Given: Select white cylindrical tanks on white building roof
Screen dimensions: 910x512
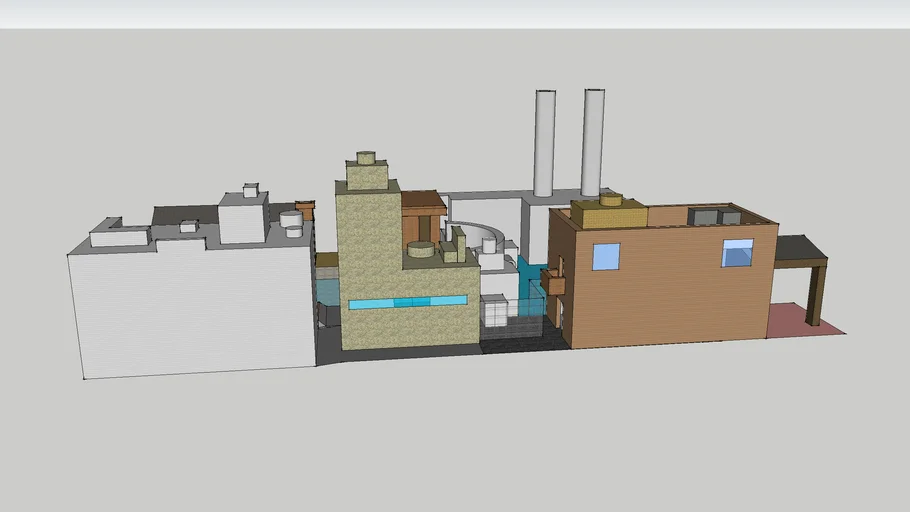Looking at the screenshot, I should tap(291, 222).
